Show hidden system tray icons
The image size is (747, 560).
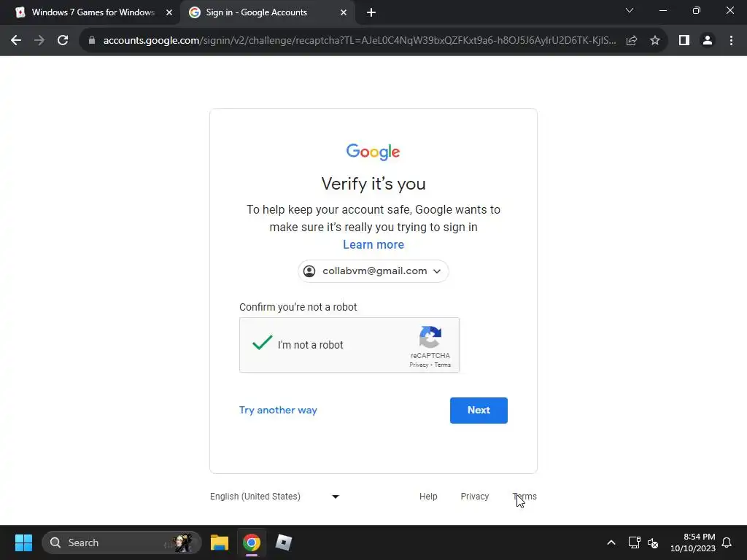[611, 542]
